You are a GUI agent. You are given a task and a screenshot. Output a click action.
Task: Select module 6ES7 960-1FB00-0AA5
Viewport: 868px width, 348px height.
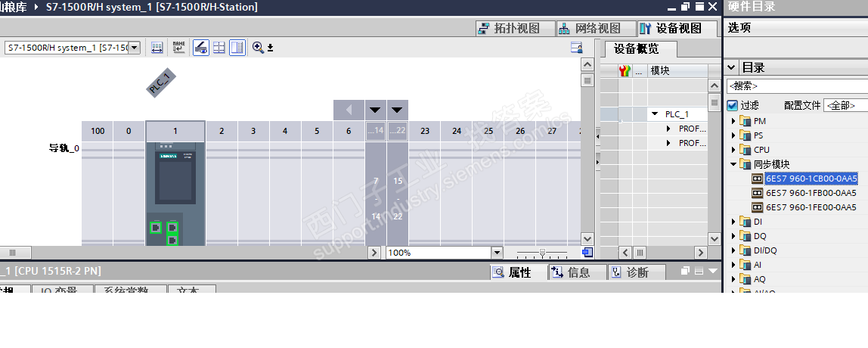coord(811,193)
